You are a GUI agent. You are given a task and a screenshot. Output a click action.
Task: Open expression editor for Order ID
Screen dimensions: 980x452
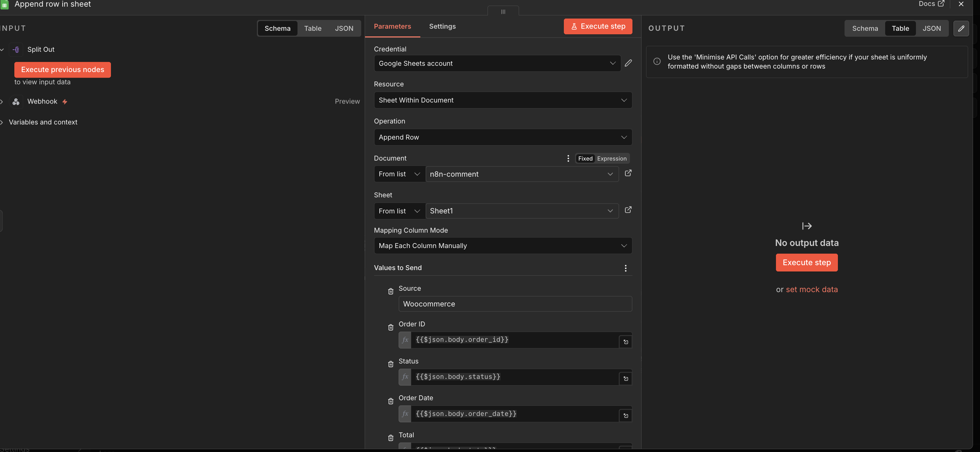pyautogui.click(x=625, y=342)
